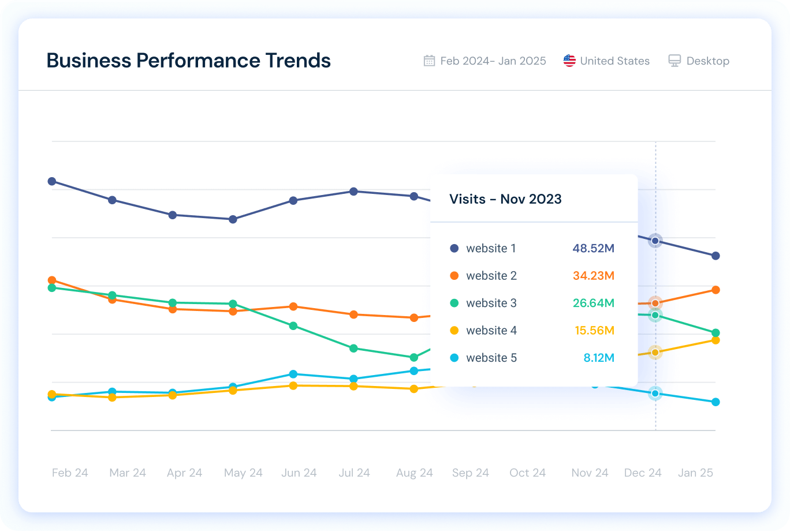Click website 2's orange legend dot

(x=454, y=275)
